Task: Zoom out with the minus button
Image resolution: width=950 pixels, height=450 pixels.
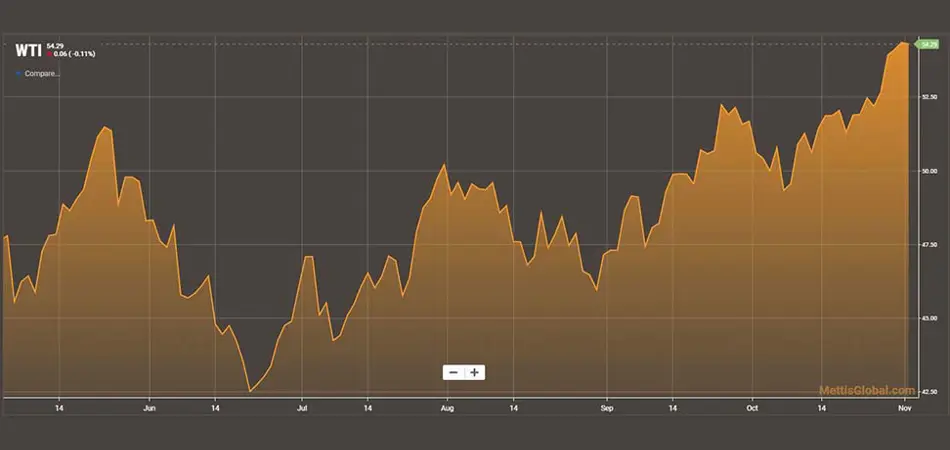Action: 454,372
